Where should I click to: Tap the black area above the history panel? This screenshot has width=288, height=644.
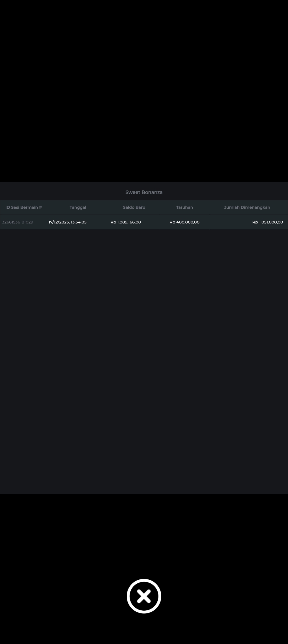tap(144, 91)
